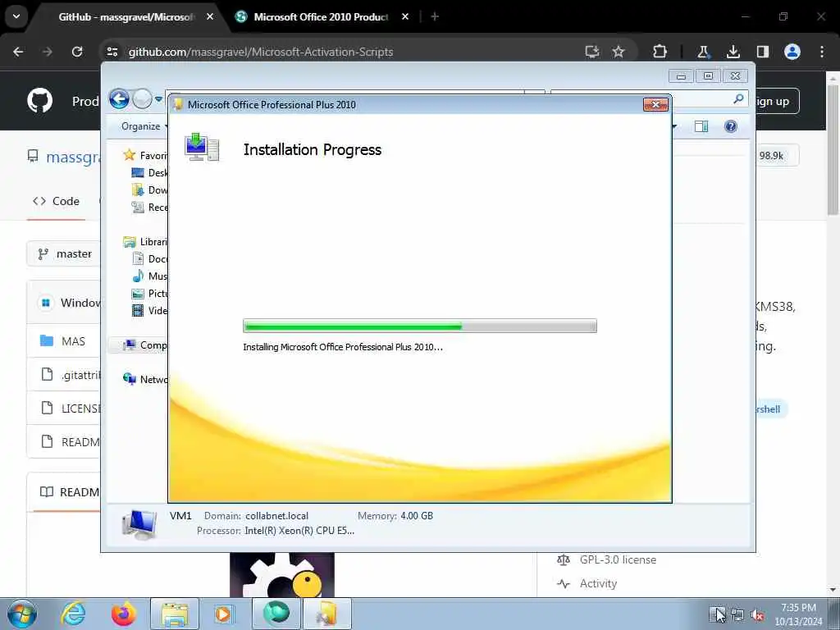Screen dimensions: 840x630
Task: Click the Explorer forward navigation button
Action: 142,99
